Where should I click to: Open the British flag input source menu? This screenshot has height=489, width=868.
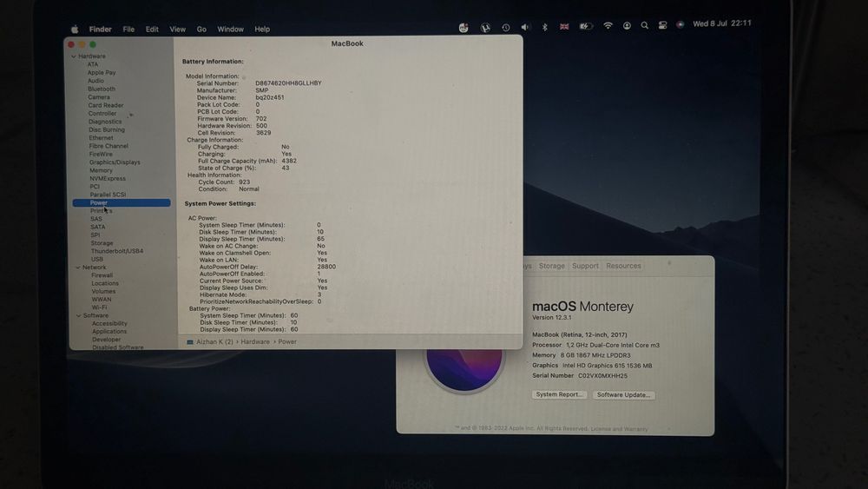pos(564,27)
